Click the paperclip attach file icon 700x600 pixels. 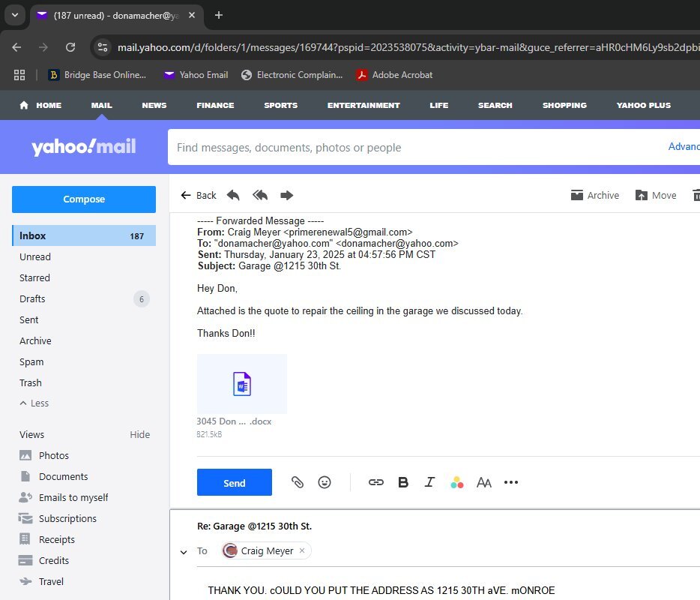click(x=298, y=482)
